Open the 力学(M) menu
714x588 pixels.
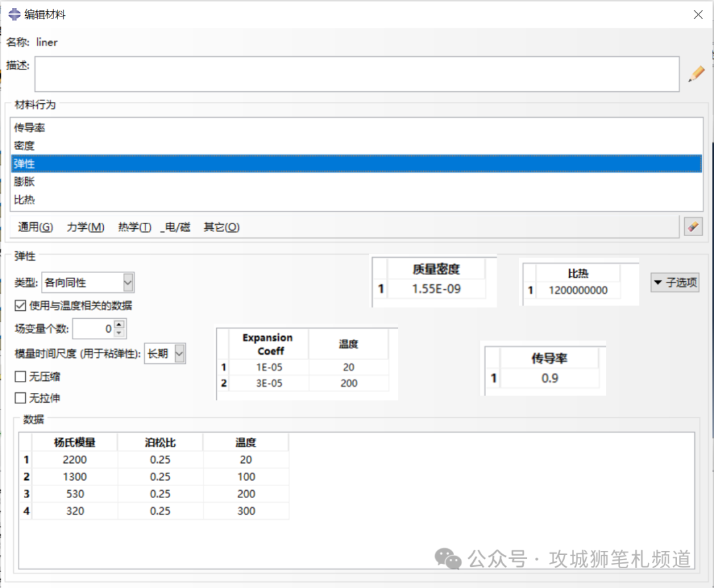pos(85,227)
